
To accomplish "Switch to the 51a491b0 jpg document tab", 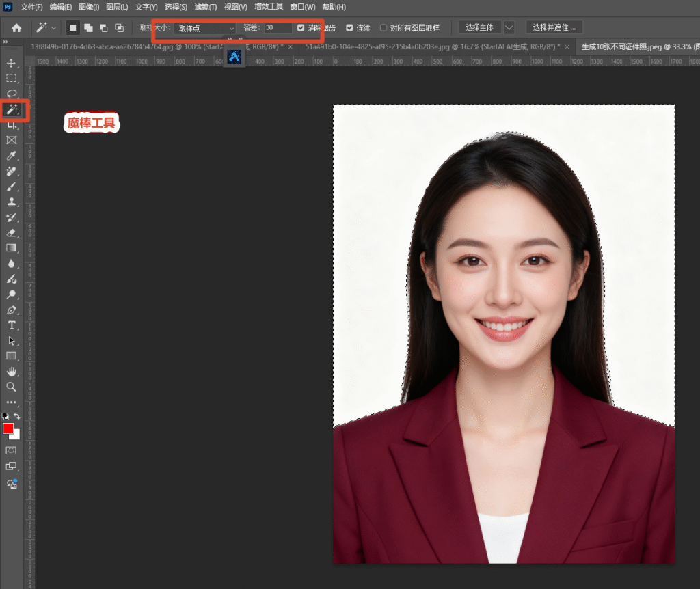I will (432, 47).
